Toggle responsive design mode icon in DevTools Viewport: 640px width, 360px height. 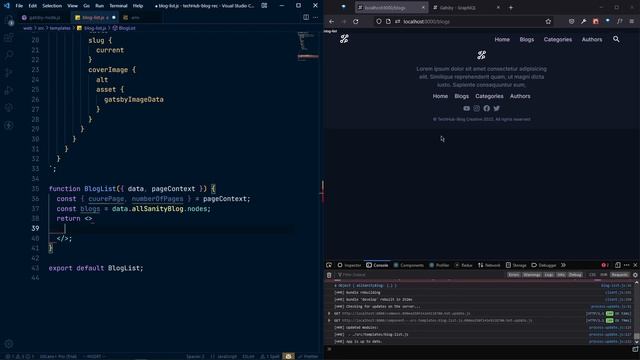(618, 265)
